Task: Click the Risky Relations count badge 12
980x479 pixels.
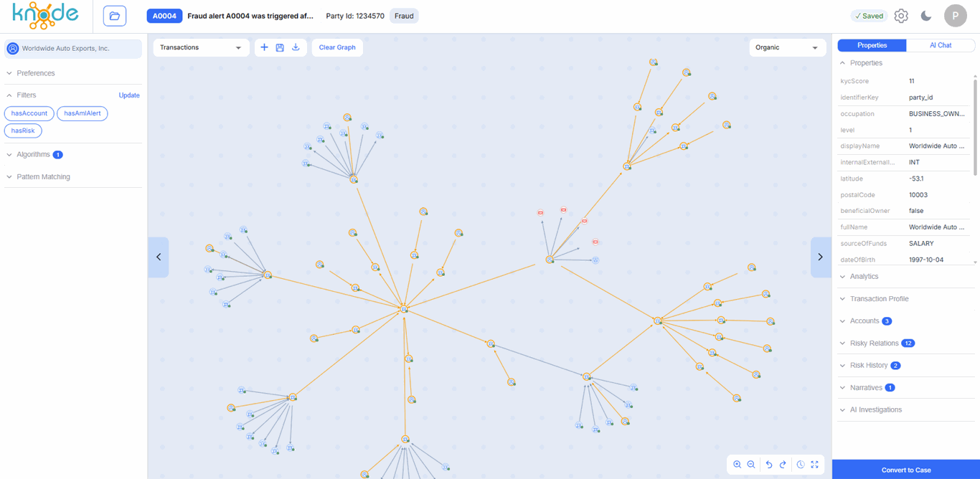Action: click(908, 343)
